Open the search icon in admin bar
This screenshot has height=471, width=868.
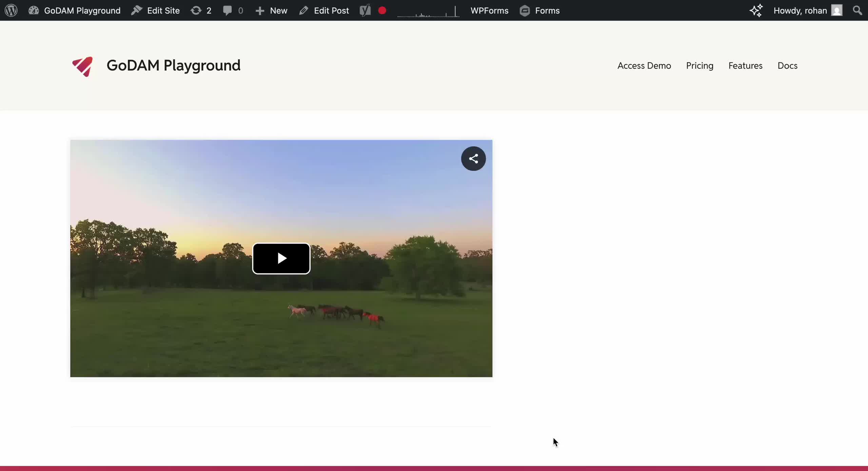(x=857, y=11)
